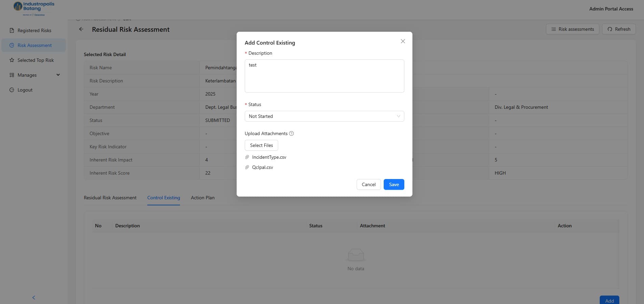Click the Selected Top Risk star icon

click(12, 60)
